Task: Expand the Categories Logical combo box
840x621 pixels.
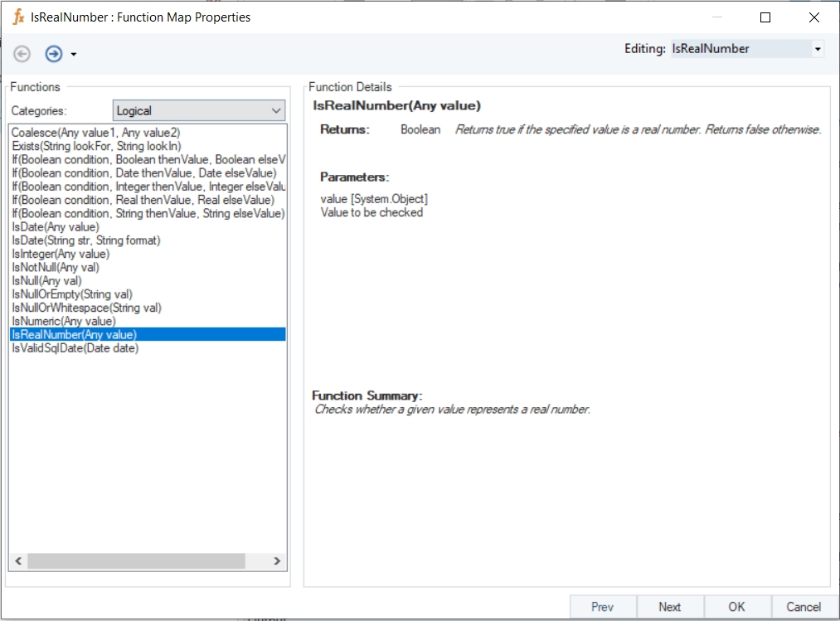Action: [276, 110]
